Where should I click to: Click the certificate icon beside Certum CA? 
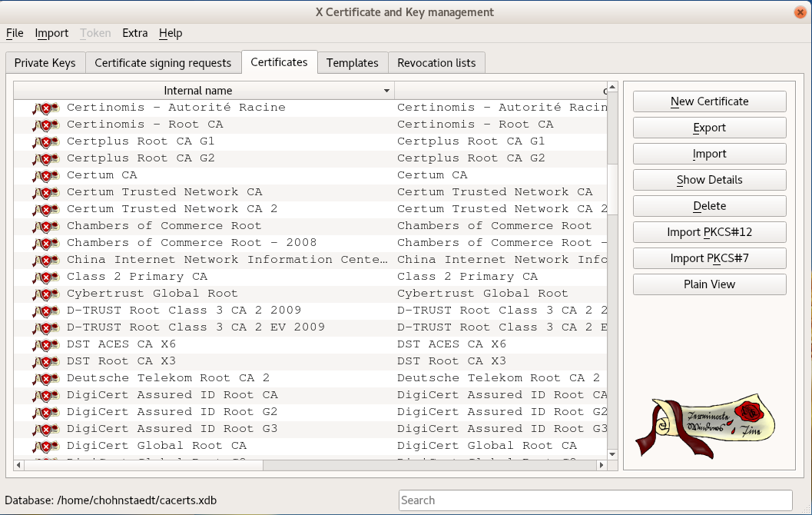[45, 175]
